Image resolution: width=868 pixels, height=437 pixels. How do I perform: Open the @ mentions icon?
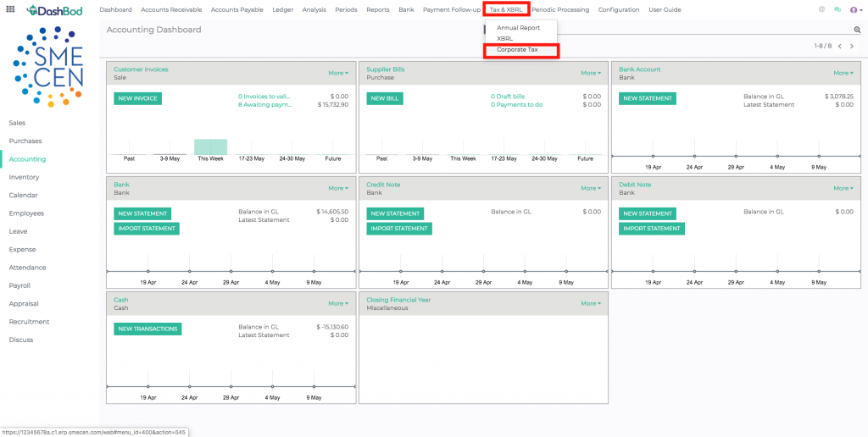821,9
